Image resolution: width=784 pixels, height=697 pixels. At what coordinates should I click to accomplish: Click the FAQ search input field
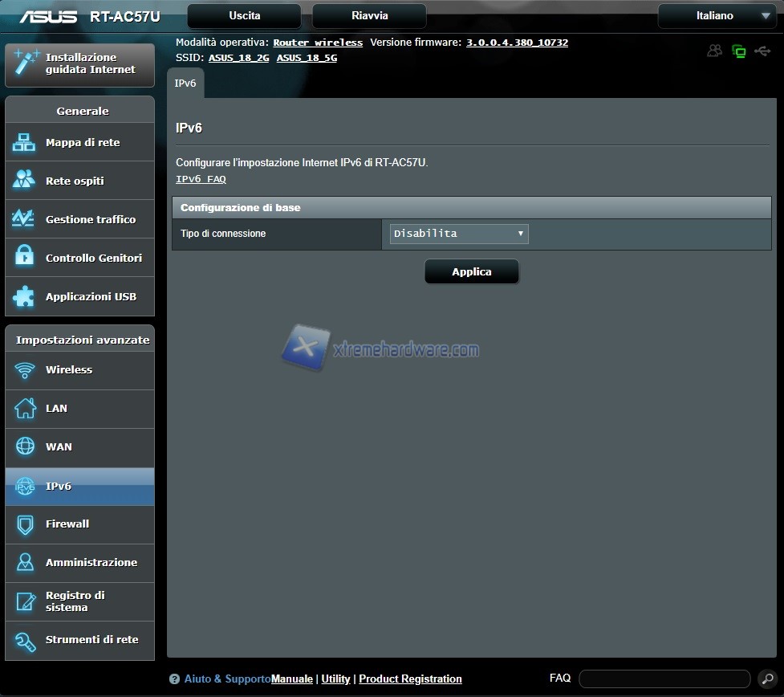[x=664, y=679]
